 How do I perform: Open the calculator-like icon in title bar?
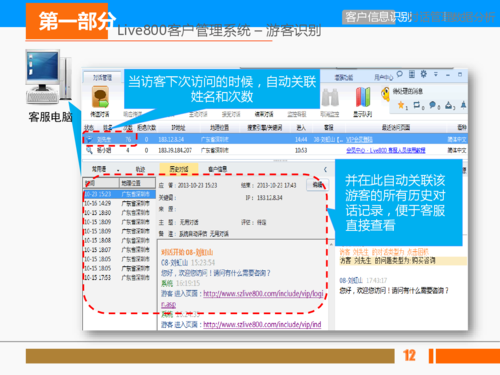[x=412, y=74]
